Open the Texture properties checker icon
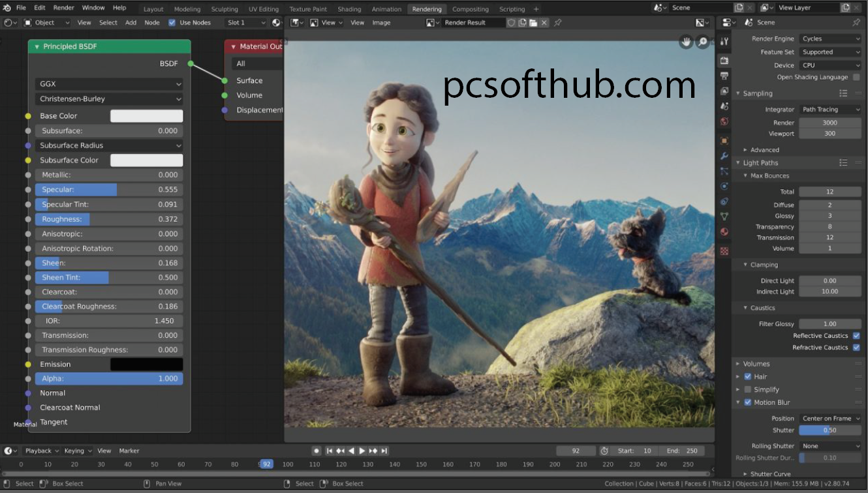 click(x=724, y=251)
